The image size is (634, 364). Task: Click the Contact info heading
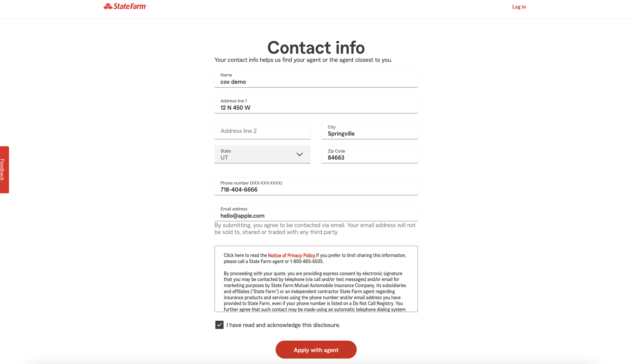coord(316,47)
